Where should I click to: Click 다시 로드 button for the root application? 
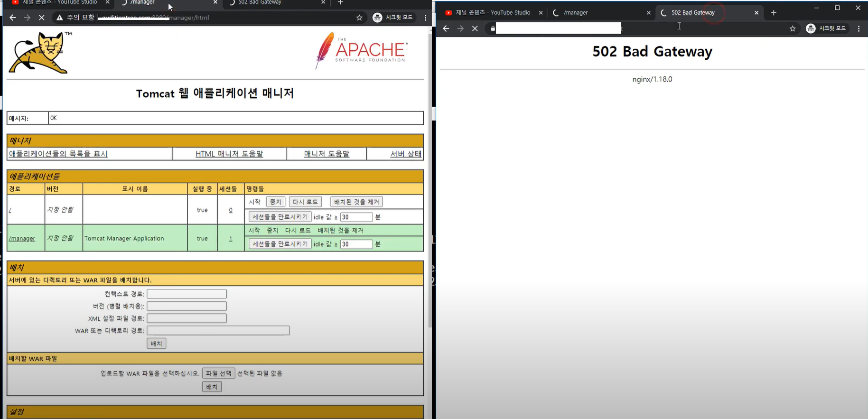point(305,202)
